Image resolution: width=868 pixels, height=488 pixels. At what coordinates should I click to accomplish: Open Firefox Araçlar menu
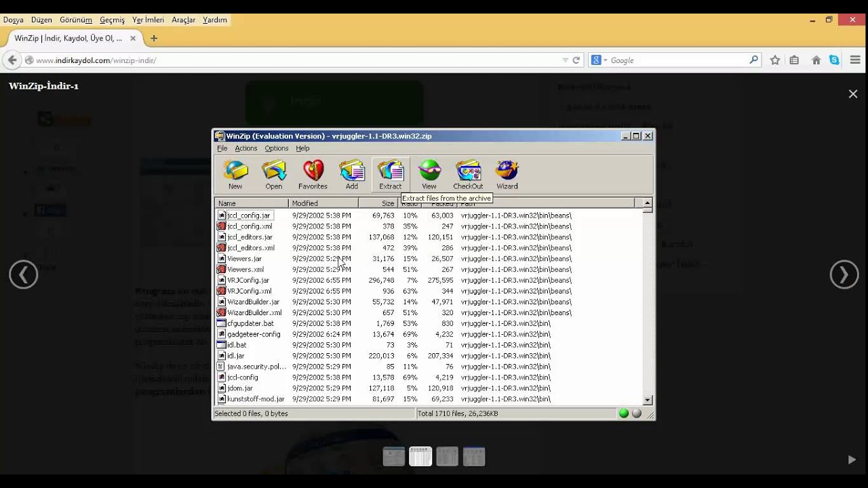coord(183,20)
